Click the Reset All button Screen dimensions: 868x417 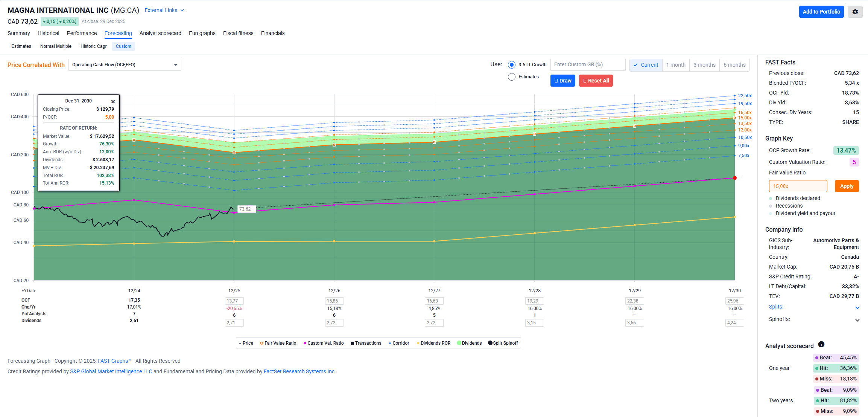[596, 81]
